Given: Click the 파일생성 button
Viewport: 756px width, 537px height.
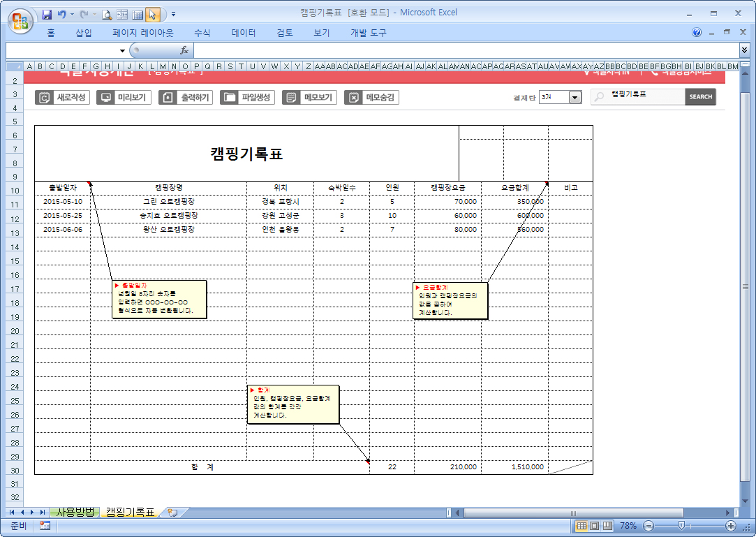Looking at the screenshot, I should (x=247, y=98).
